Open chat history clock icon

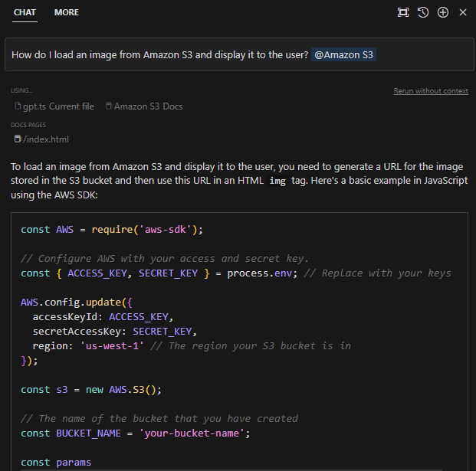coord(423,12)
